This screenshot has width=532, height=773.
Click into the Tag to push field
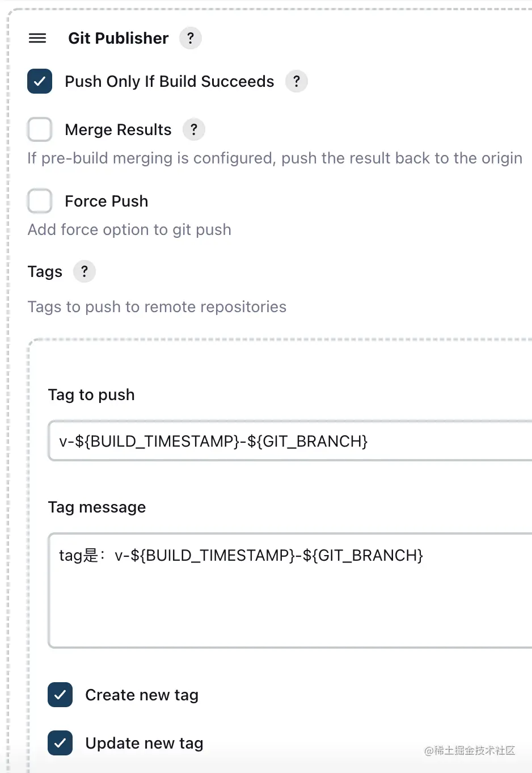[x=290, y=441]
